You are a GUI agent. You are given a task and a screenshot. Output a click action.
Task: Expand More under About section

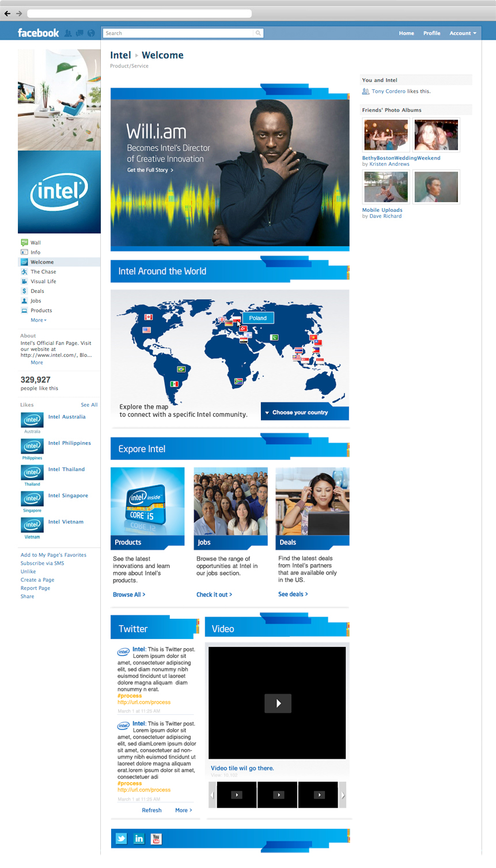coord(37,363)
